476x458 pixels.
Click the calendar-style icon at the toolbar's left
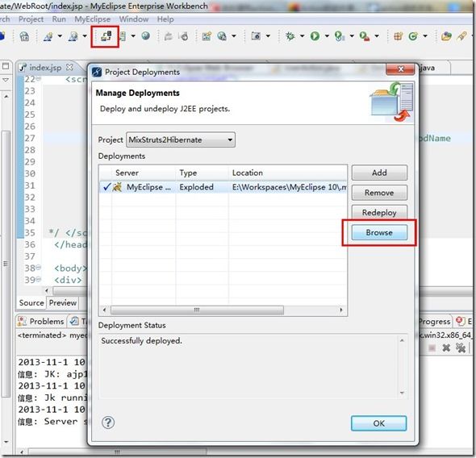click(24, 36)
